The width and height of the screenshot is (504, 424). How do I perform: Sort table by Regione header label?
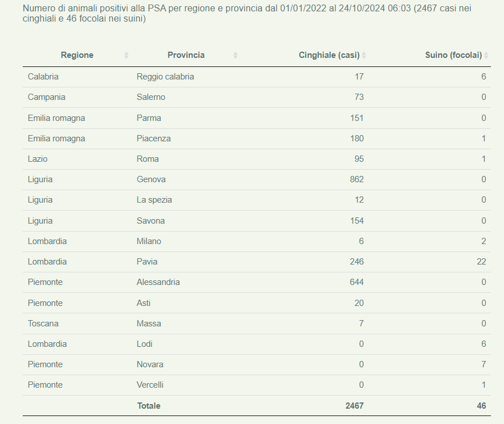click(x=77, y=55)
